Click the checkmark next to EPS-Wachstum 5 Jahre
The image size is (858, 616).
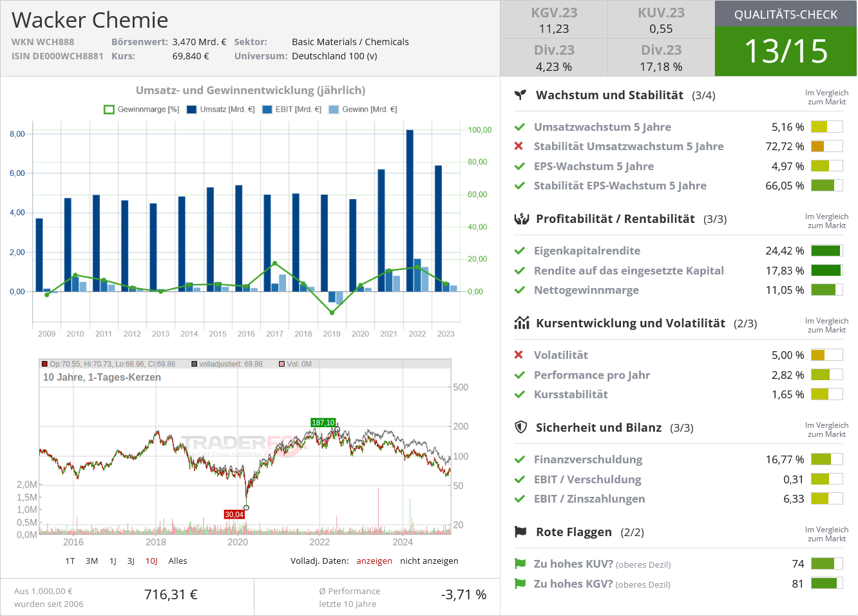click(519, 166)
